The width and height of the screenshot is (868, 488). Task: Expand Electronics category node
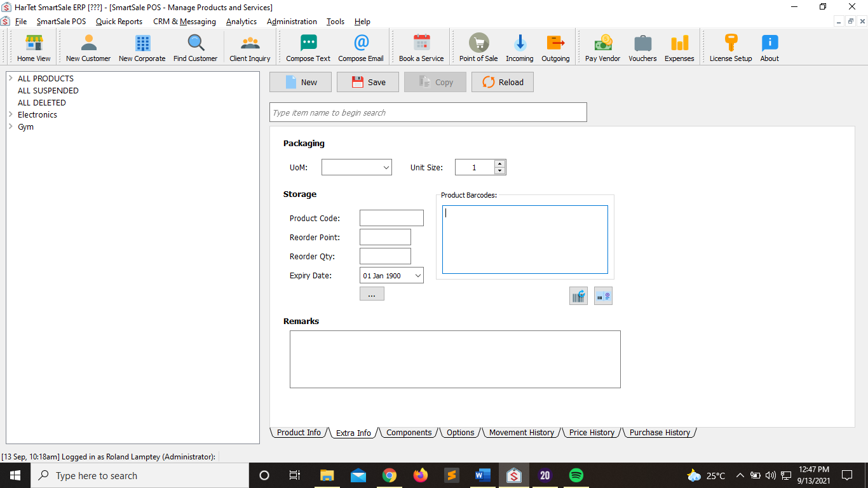click(11, 114)
